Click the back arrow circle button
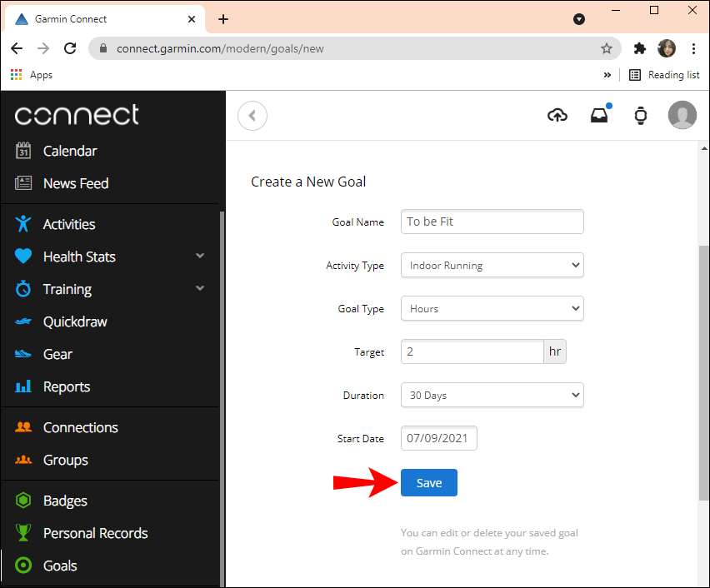This screenshot has height=588, width=710. point(252,116)
